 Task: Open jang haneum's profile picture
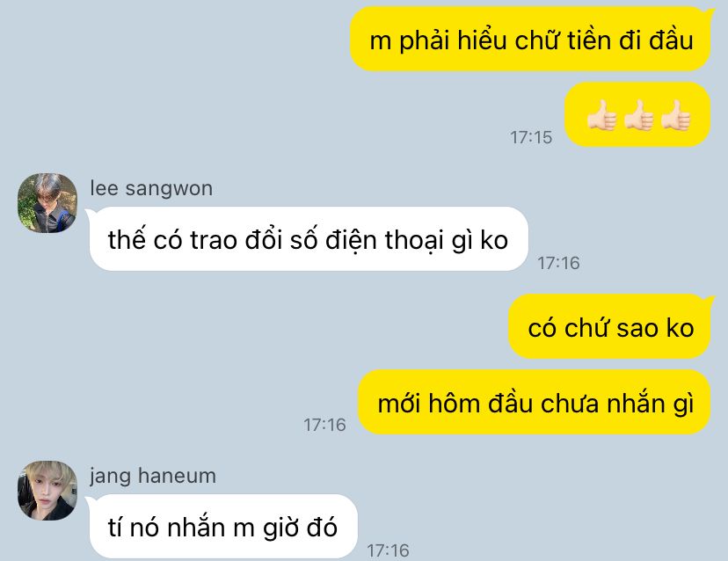pyautogui.click(x=47, y=491)
